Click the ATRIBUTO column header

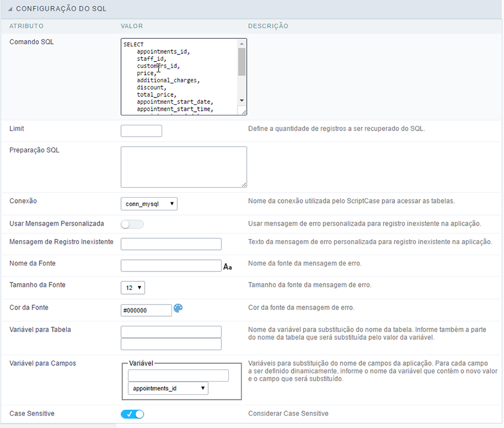26,26
